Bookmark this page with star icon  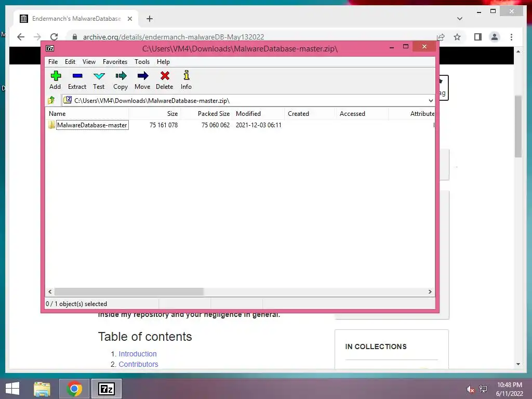[457, 37]
